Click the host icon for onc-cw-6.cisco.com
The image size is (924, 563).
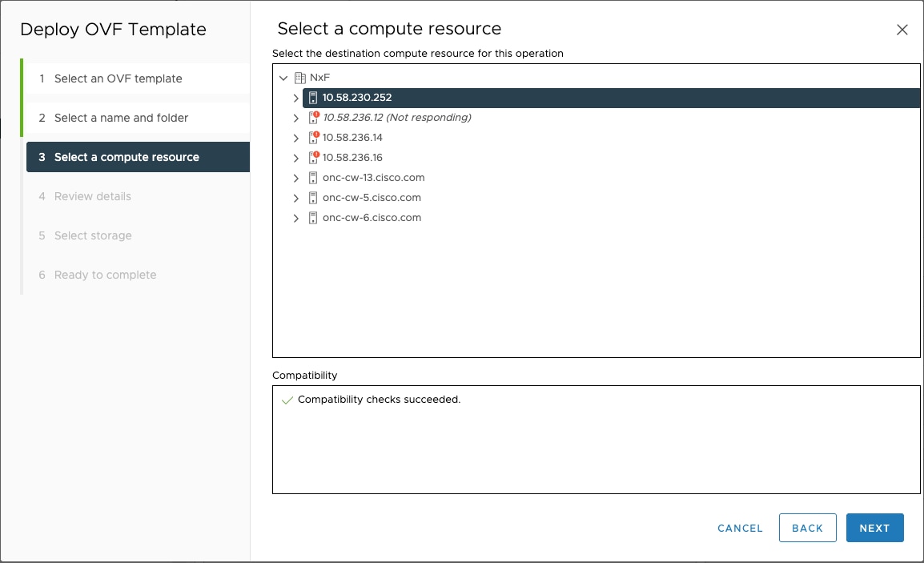tap(313, 218)
